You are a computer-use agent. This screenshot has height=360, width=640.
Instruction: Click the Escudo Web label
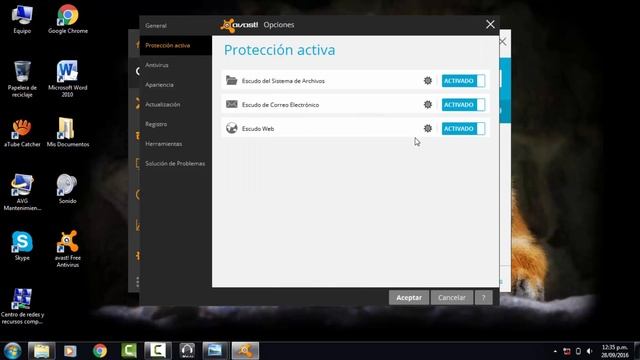(x=258, y=129)
